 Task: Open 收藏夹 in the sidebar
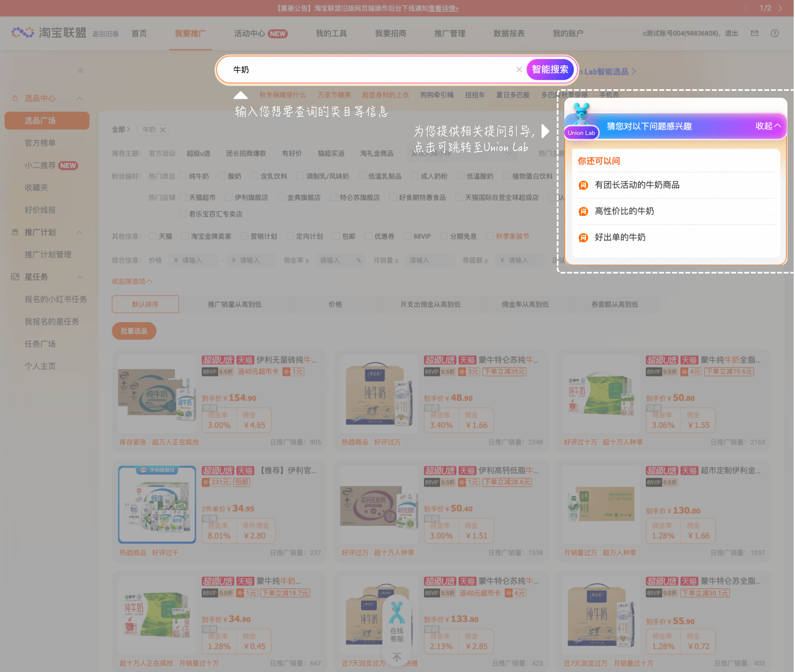(36, 187)
